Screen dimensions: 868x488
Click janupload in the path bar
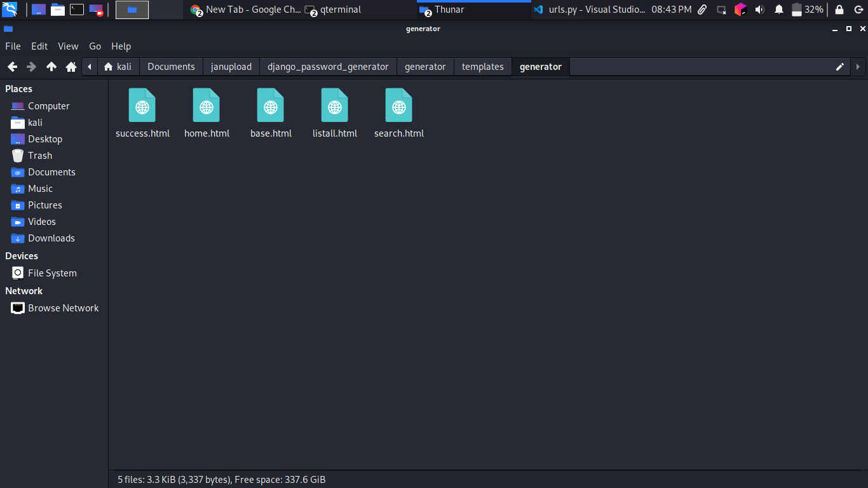click(x=231, y=67)
